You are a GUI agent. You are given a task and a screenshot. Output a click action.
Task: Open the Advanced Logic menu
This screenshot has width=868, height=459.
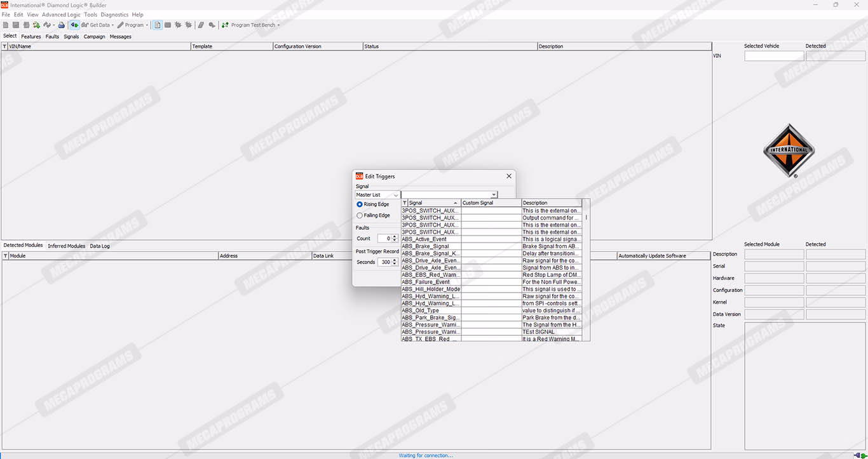61,15
